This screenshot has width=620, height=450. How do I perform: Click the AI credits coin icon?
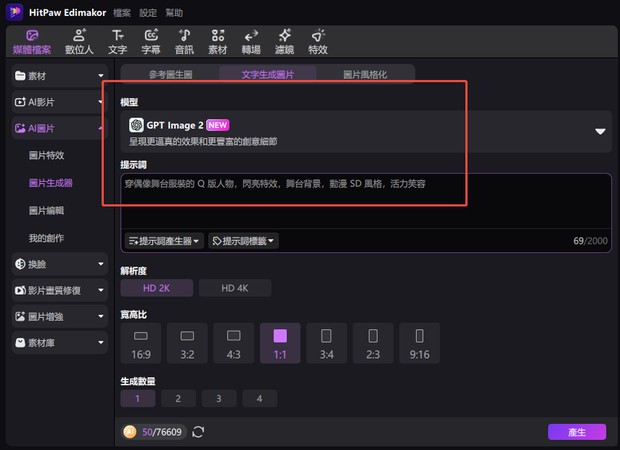pyautogui.click(x=130, y=432)
